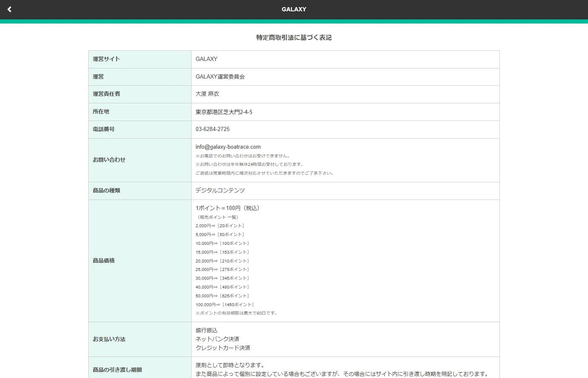Click the 90日 point expiry note
This screenshot has height=378, width=588.
[x=236, y=313]
